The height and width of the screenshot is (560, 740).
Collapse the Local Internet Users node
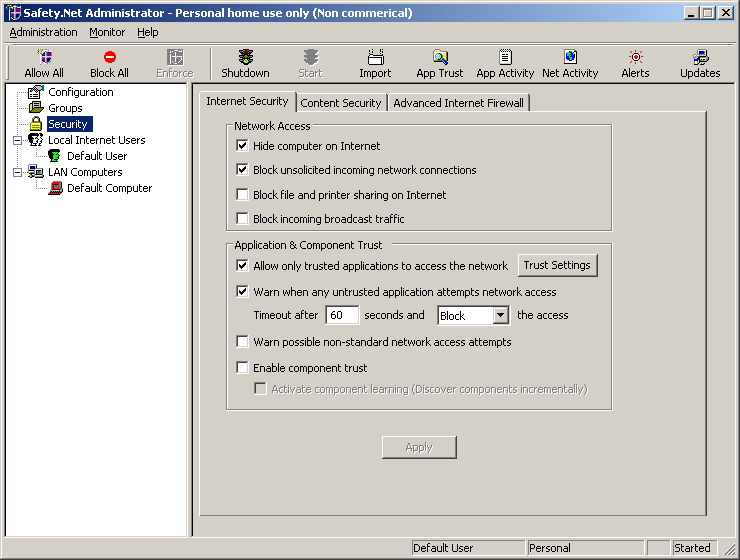click(x=17, y=140)
